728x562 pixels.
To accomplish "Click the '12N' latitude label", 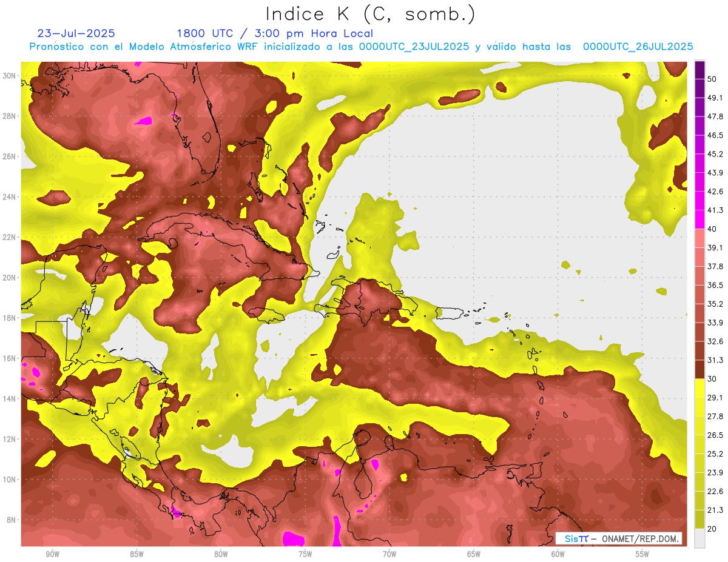I will pos(9,439).
